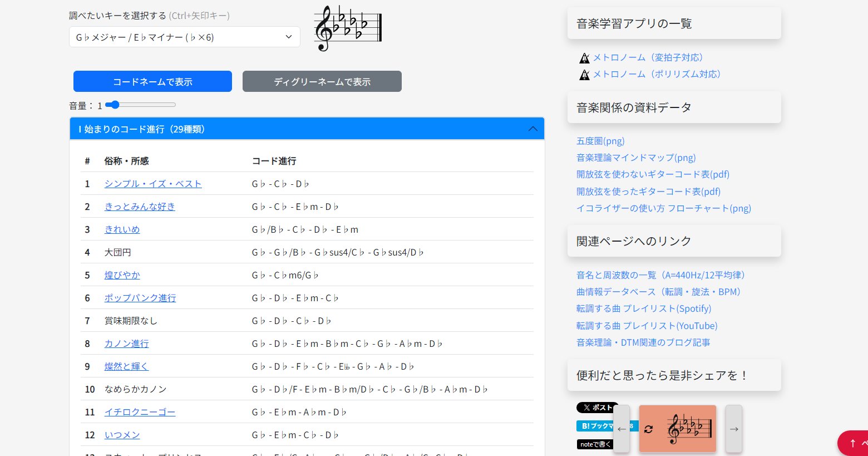
Task: Click the 賞味期限なし row name
Action: click(131, 321)
